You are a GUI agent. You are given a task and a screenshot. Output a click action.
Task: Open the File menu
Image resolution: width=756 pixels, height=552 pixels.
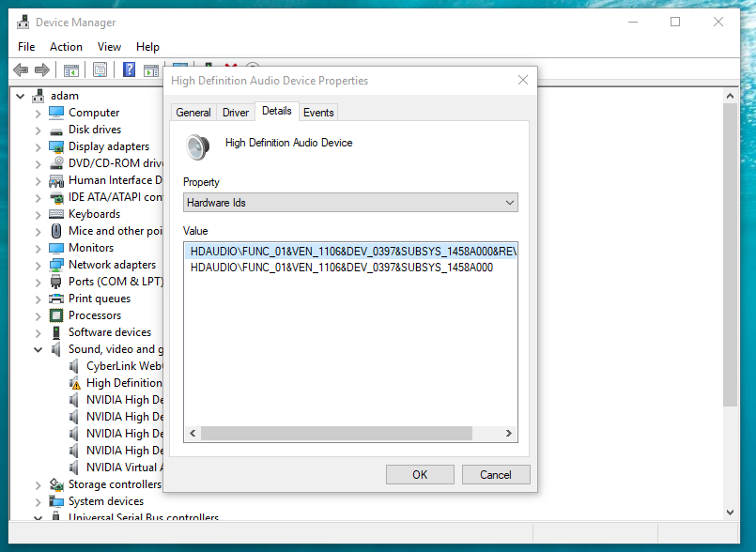26,47
